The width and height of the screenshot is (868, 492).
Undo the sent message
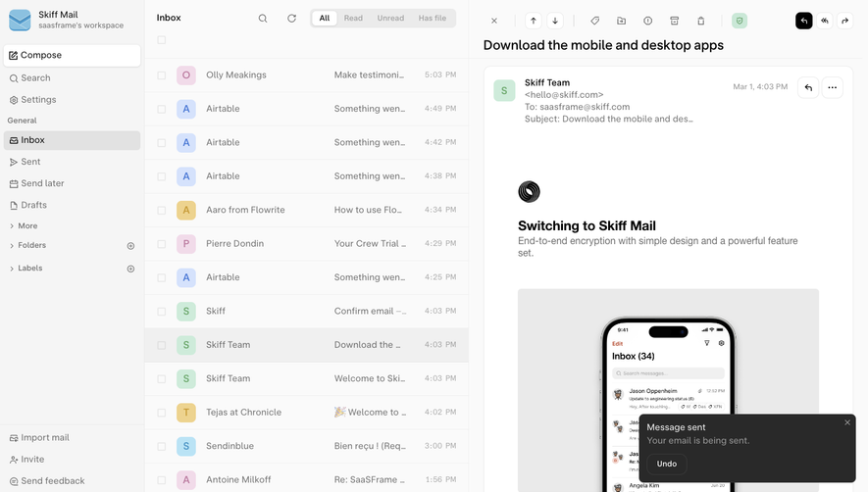click(667, 464)
